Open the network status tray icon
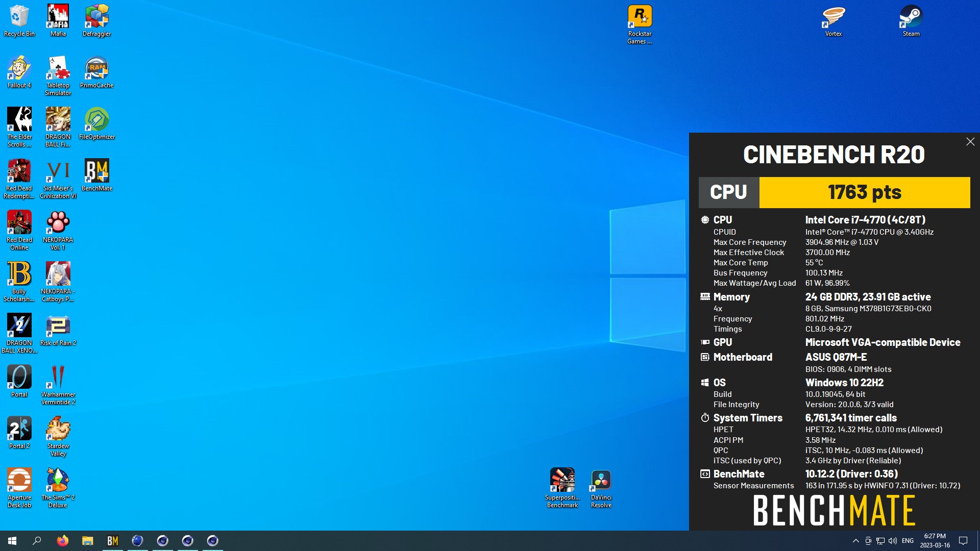The image size is (980, 551). [880, 541]
